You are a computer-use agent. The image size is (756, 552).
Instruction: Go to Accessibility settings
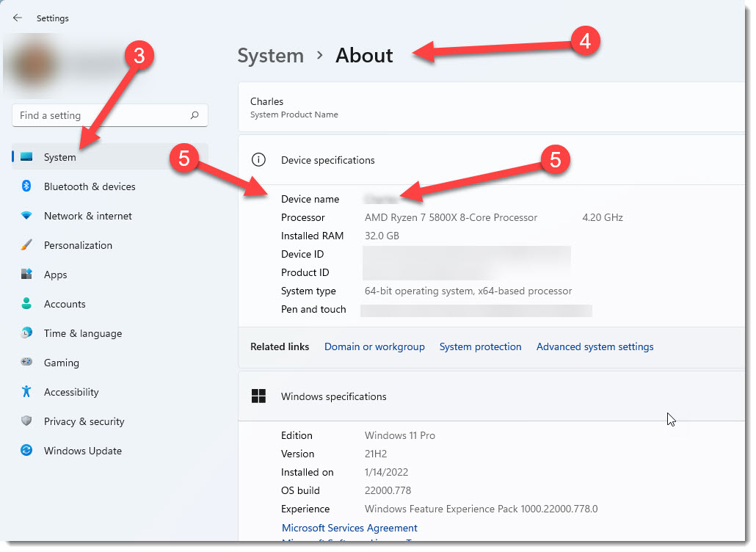[71, 392]
